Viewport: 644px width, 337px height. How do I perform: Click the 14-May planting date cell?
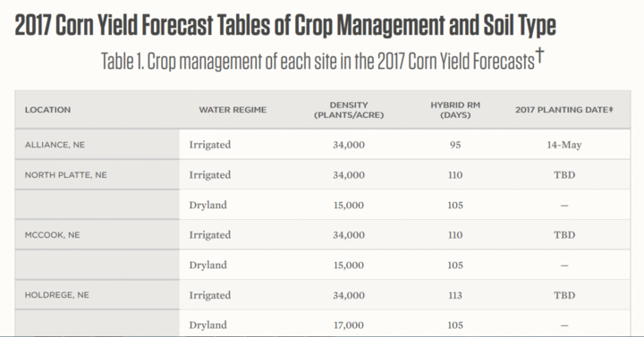pos(563,145)
